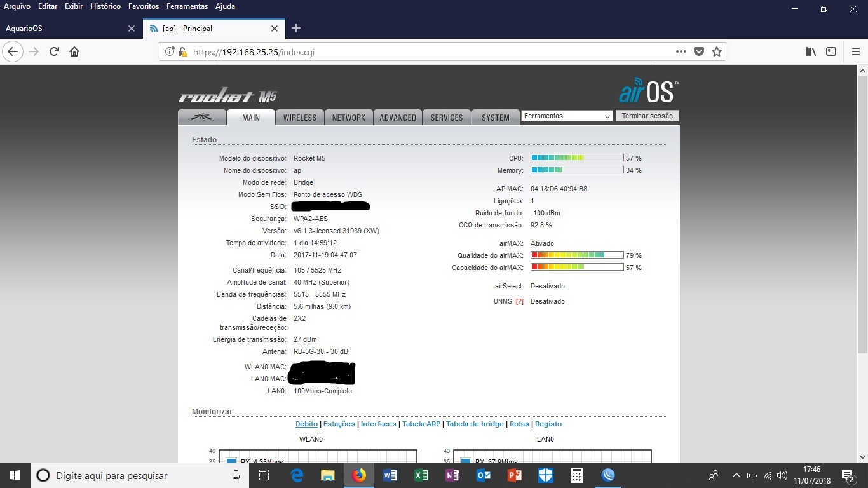Click the CPU usage bar
The height and width of the screenshot is (488, 868).
[577, 158]
